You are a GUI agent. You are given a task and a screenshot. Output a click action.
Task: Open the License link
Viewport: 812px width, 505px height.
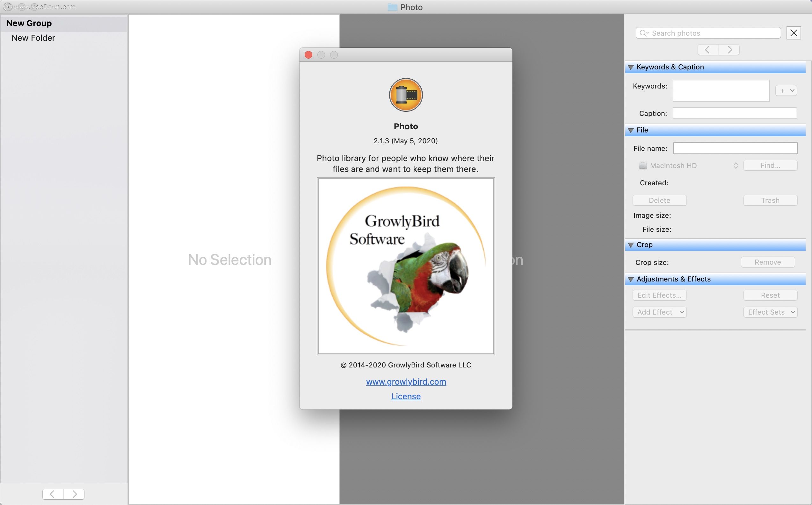coord(406,396)
